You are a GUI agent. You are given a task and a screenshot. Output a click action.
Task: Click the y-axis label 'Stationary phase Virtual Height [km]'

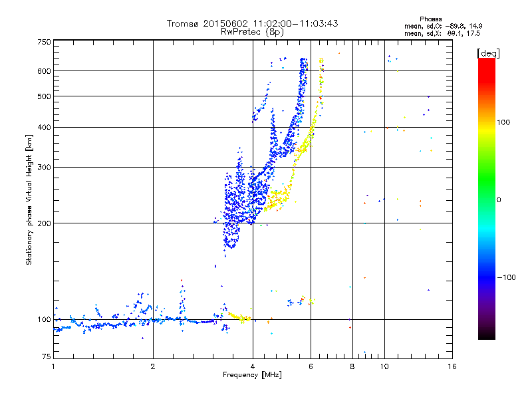tap(29, 199)
